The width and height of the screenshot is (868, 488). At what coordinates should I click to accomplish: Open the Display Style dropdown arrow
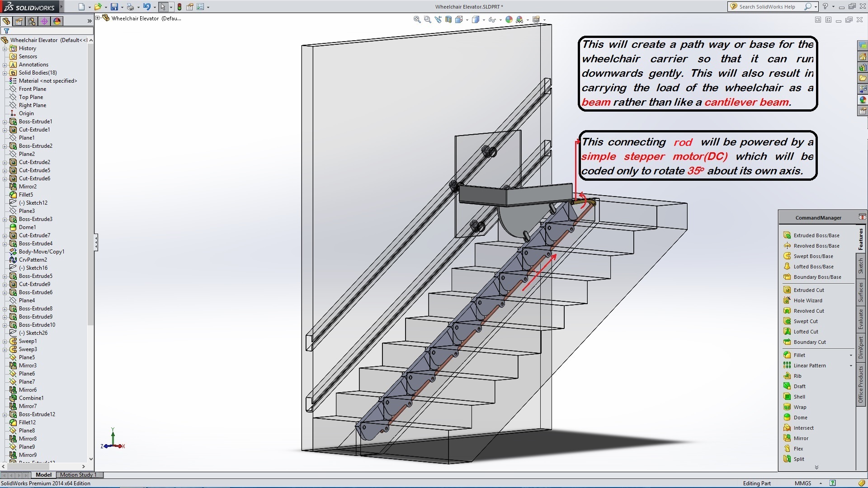[484, 20]
